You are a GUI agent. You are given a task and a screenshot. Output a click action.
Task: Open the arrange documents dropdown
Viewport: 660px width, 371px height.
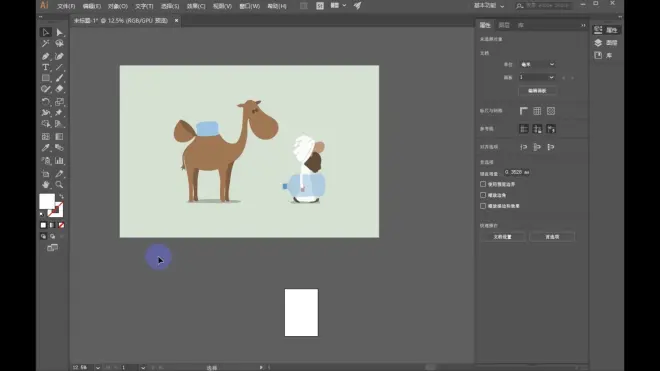[338, 5]
